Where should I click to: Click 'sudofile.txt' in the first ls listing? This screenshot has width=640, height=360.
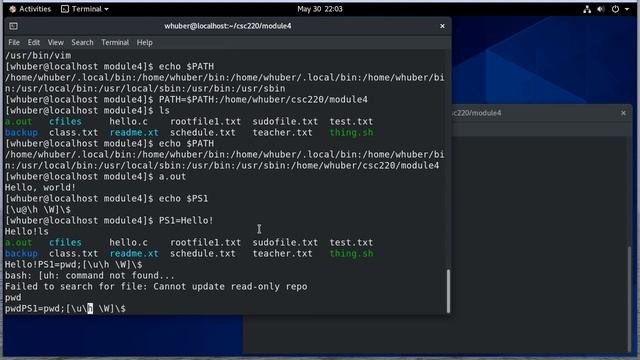tap(285, 122)
